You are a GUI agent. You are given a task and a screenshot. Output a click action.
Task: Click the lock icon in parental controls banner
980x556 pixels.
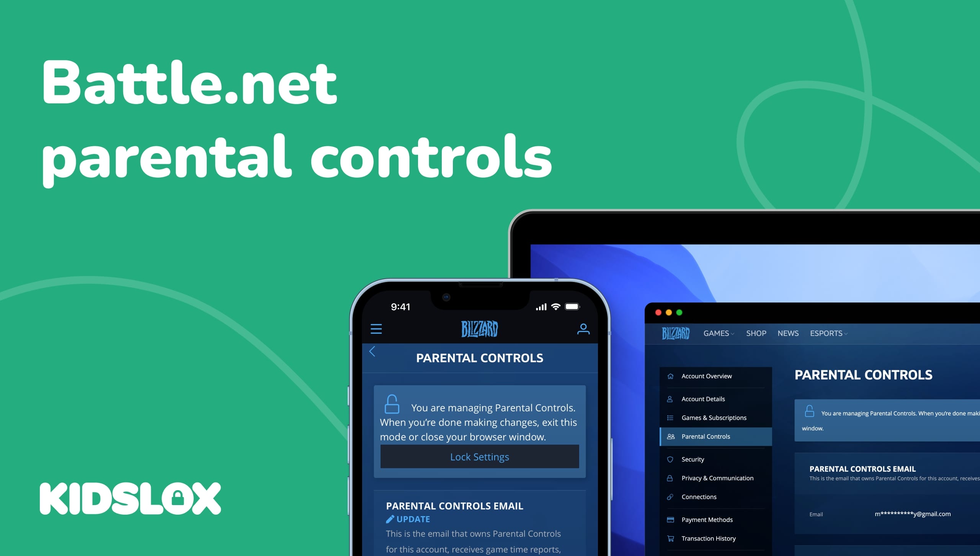(x=392, y=402)
